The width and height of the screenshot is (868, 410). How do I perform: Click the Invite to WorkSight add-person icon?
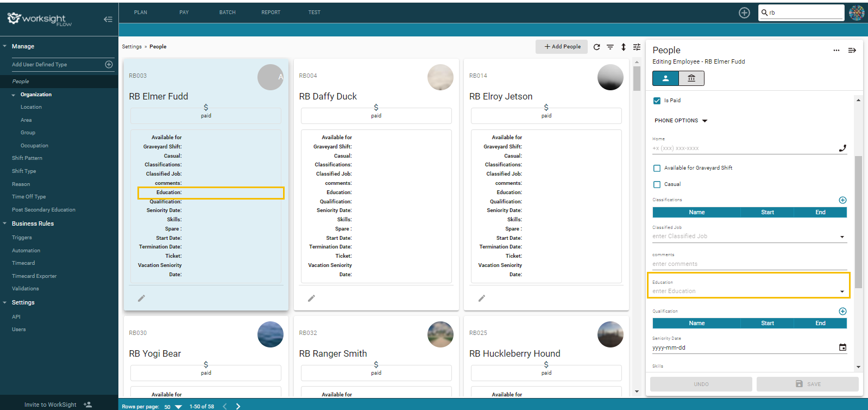point(87,405)
